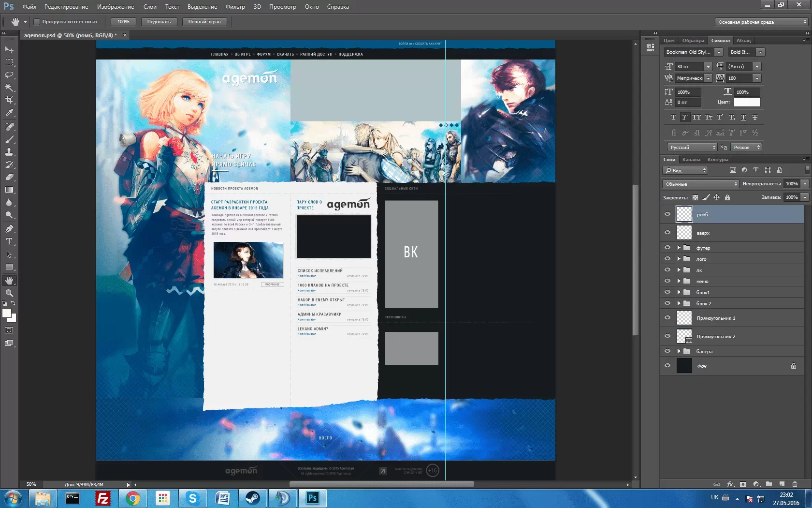
Task: Select the Crop tool
Action: (9, 100)
